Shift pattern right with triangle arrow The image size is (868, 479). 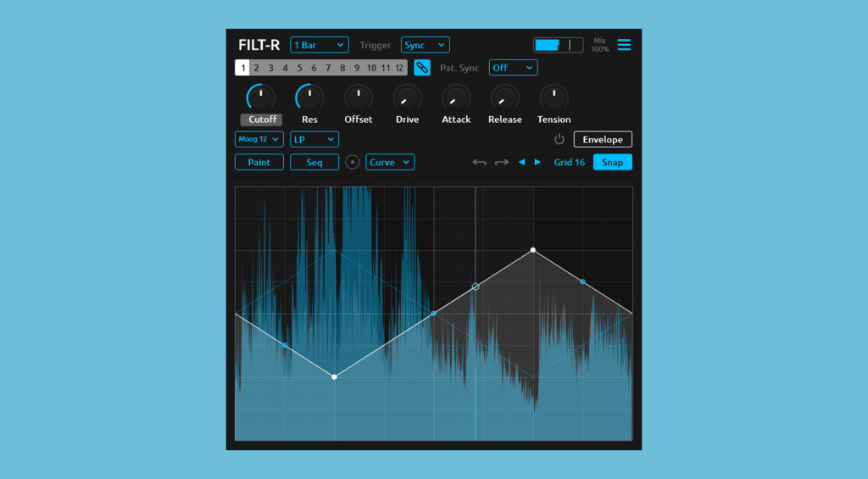coord(537,162)
